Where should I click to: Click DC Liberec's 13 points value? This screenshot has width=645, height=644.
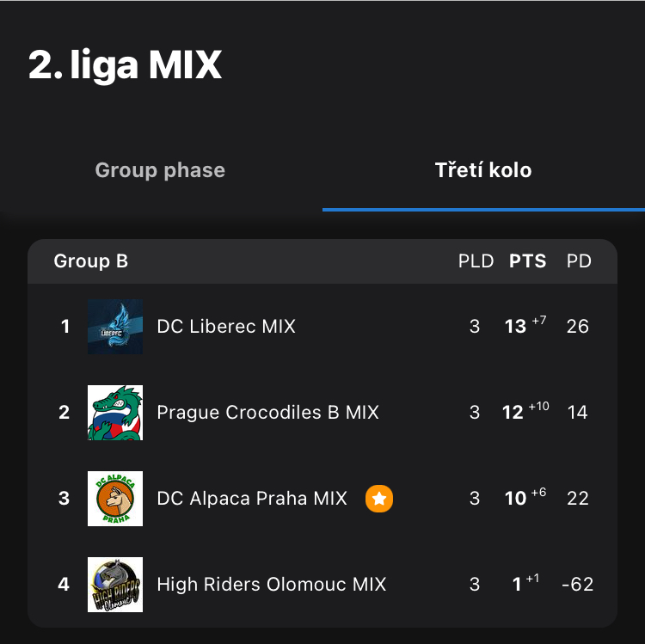[515, 327]
